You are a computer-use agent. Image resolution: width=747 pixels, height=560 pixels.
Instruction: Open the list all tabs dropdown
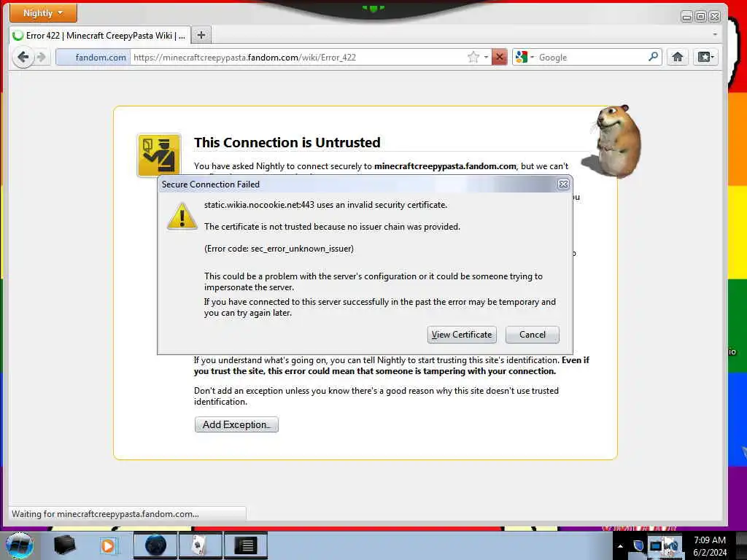tap(715, 34)
